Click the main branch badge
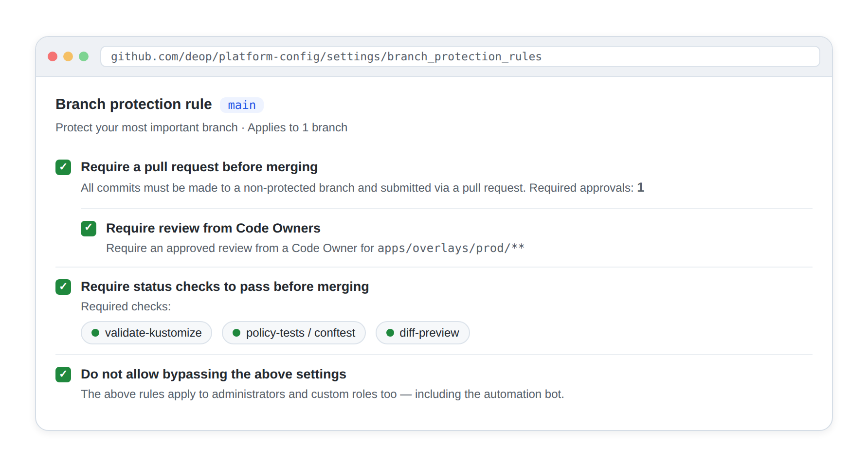 click(x=242, y=105)
